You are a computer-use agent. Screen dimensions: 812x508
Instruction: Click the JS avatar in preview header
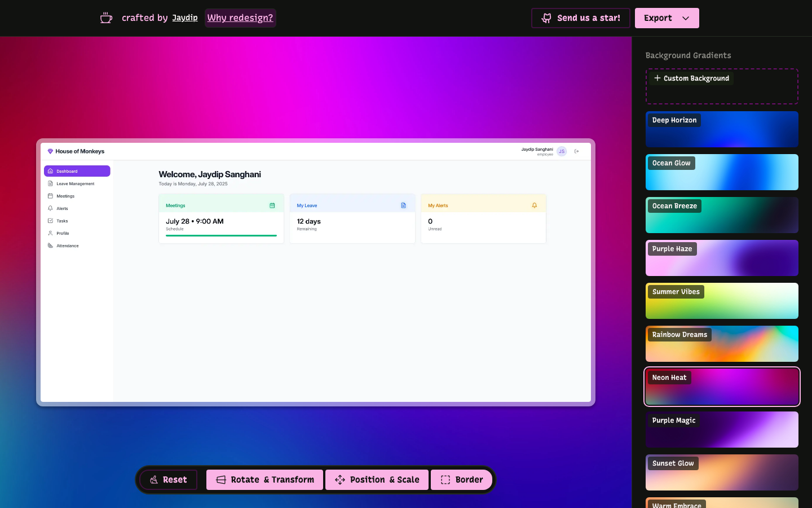562,151
